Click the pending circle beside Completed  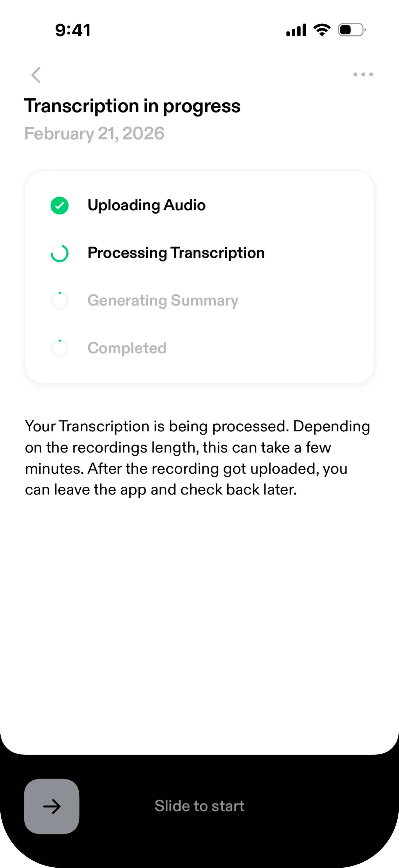pos(60,348)
